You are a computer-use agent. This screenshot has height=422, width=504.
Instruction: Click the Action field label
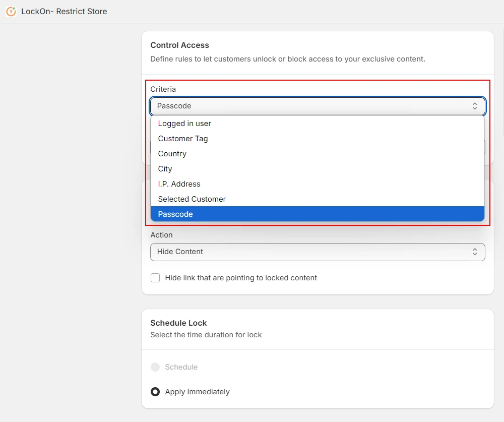coord(161,235)
